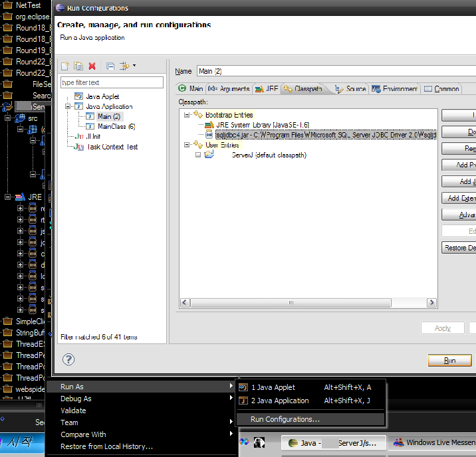
Task: Expand the first jar under JRE node
Action: point(21,209)
